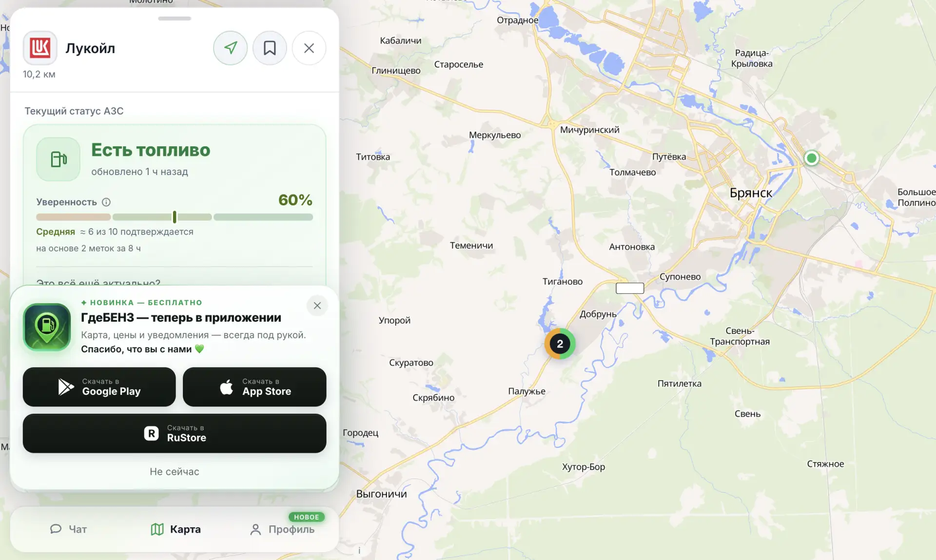Click the Толмачево label on the map
This screenshot has height=560, width=936.
point(632,172)
